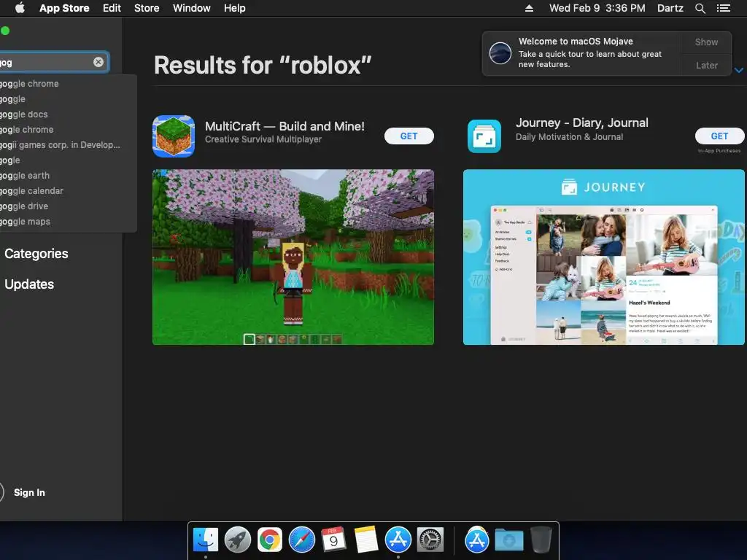
Task: Open the Dartz user menu
Action: tap(670, 8)
